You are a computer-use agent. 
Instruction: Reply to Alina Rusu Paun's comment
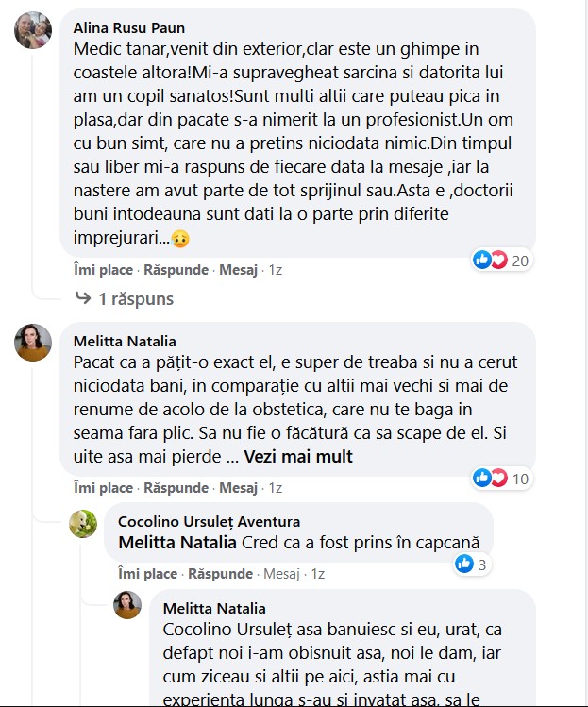pos(176,270)
